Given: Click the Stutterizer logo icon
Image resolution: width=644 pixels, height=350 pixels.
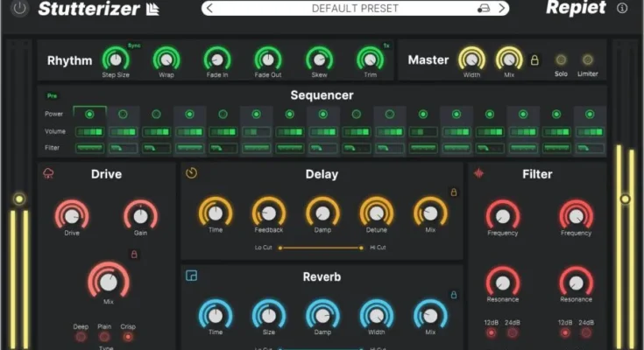Looking at the screenshot, I should click(152, 9).
